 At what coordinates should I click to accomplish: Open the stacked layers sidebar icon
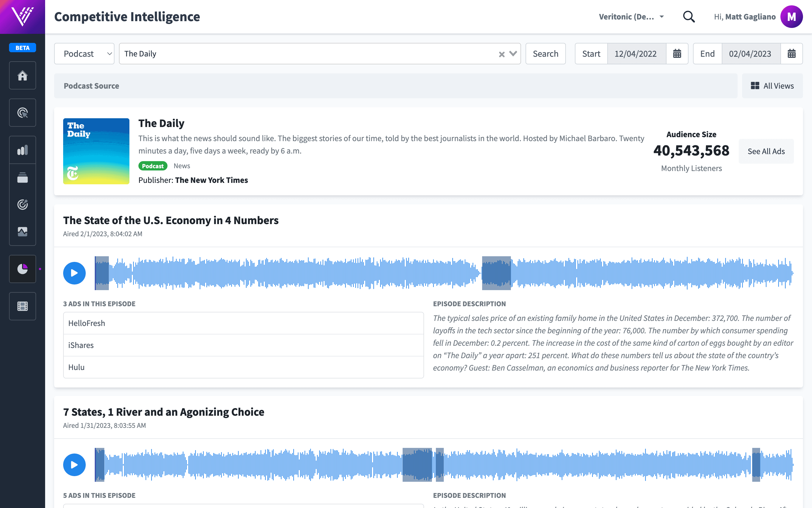pyautogui.click(x=23, y=178)
